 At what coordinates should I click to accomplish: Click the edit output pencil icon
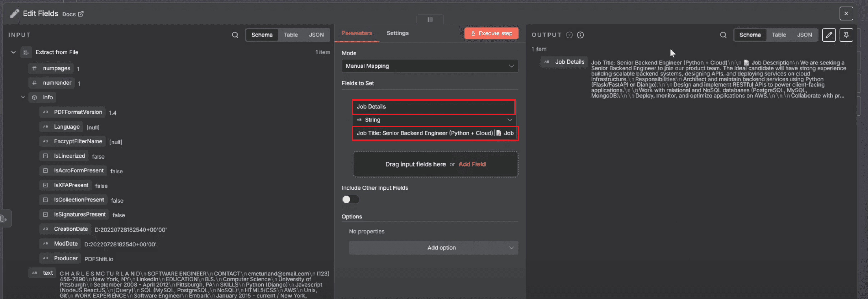click(x=829, y=35)
